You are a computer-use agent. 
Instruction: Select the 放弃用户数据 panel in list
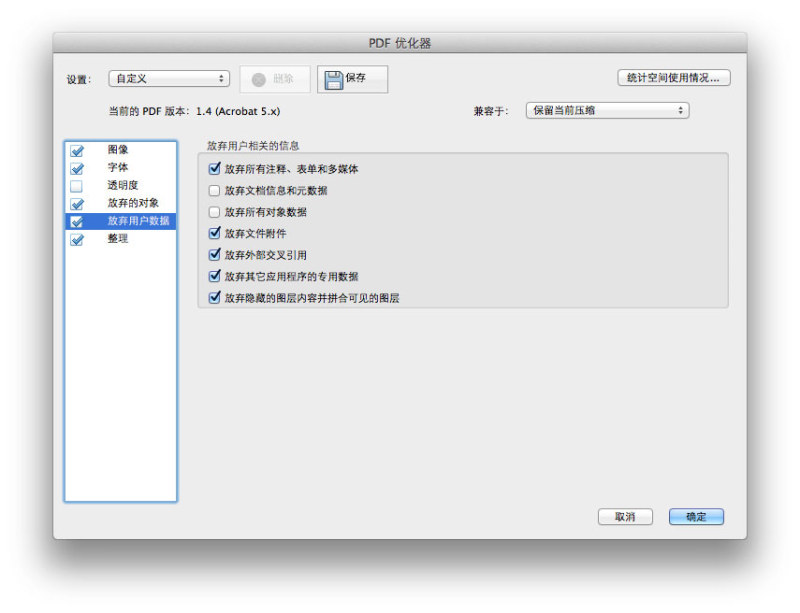138,221
